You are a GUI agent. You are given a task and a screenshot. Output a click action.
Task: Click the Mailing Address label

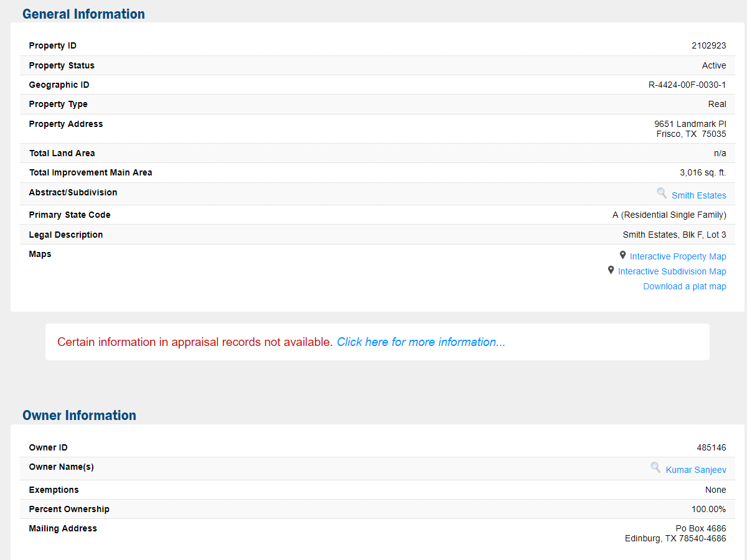(x=63, y=528)
